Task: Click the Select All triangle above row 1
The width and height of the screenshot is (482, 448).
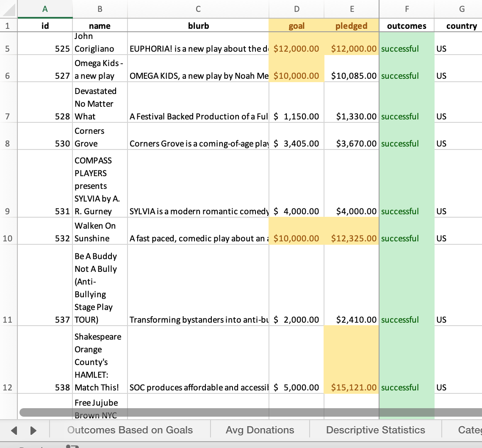Action: click(x=11, y=11)
